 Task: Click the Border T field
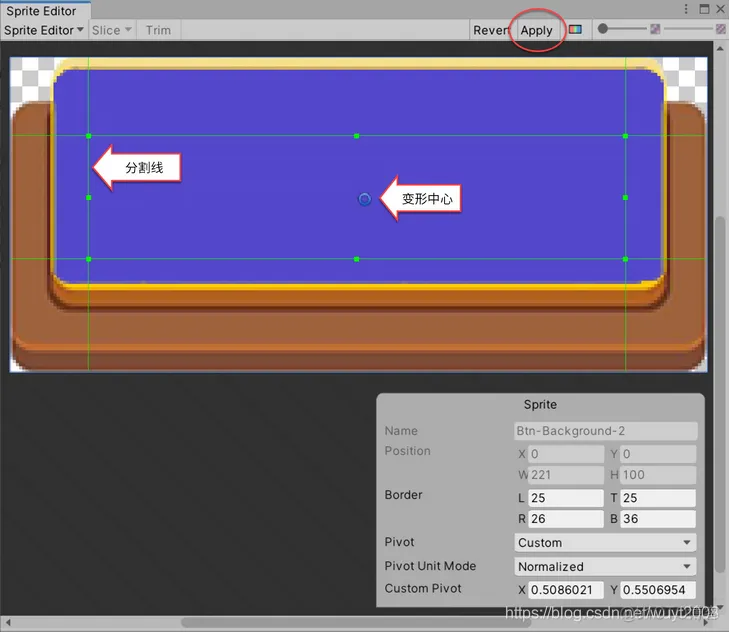click(x=658, y=498)
